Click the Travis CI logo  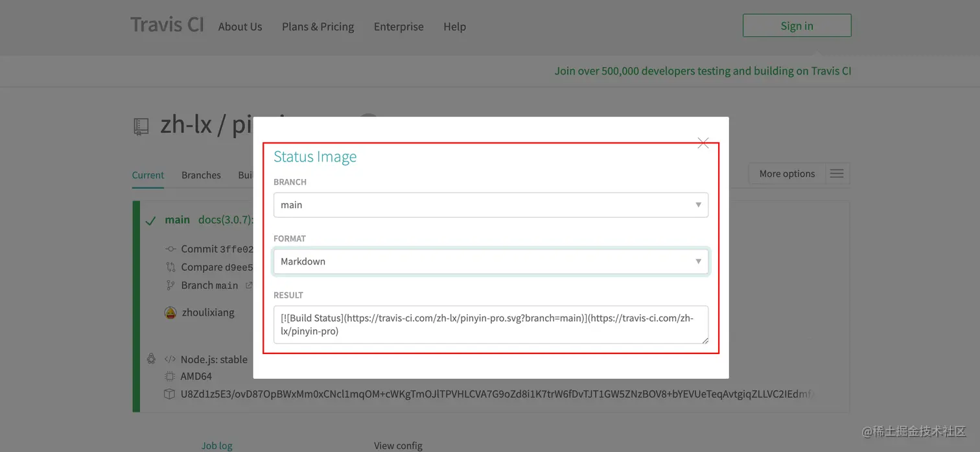coord(167,25)
